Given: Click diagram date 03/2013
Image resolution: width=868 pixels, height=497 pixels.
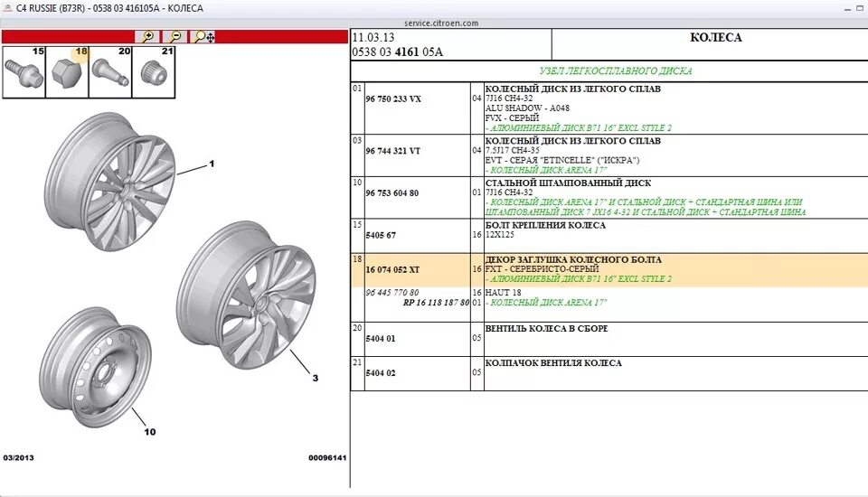Looking at the screenshot, I should coord(18,458).
